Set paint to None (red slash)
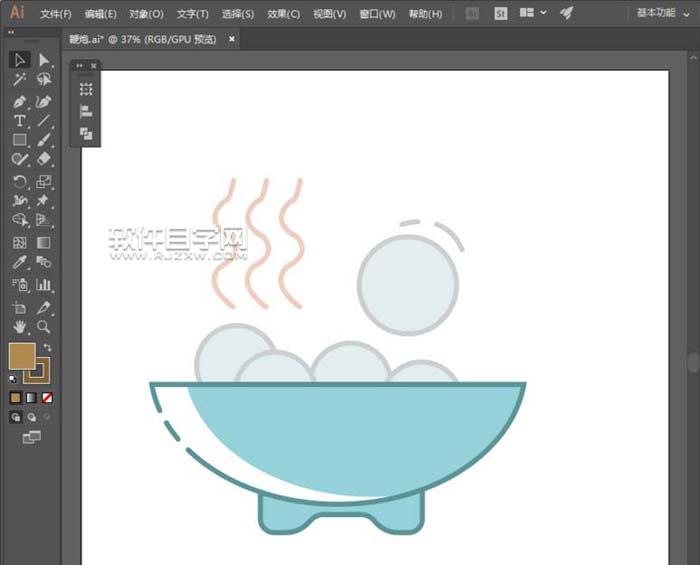 pyautogui.click(x=47, y=397)
